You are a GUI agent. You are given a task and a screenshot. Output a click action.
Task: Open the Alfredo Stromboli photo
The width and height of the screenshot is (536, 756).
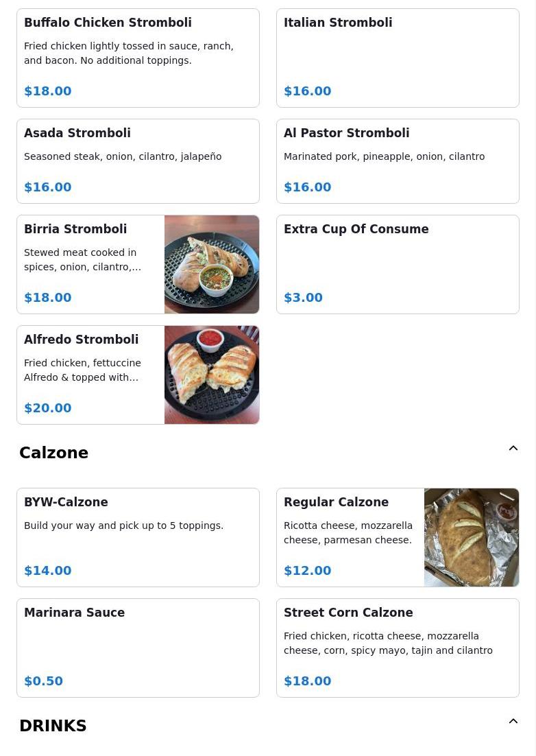pyautogui.click(x=212, y=375)
